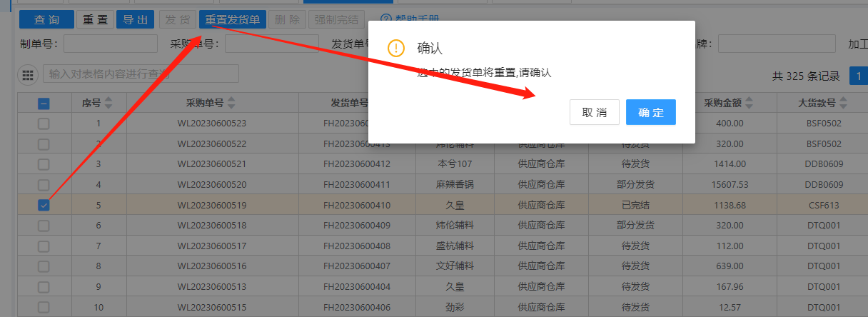Toggle the select-all header checkbox
Image resolution: width=868 pixels, height=317 pixels.
coord(44,104)
